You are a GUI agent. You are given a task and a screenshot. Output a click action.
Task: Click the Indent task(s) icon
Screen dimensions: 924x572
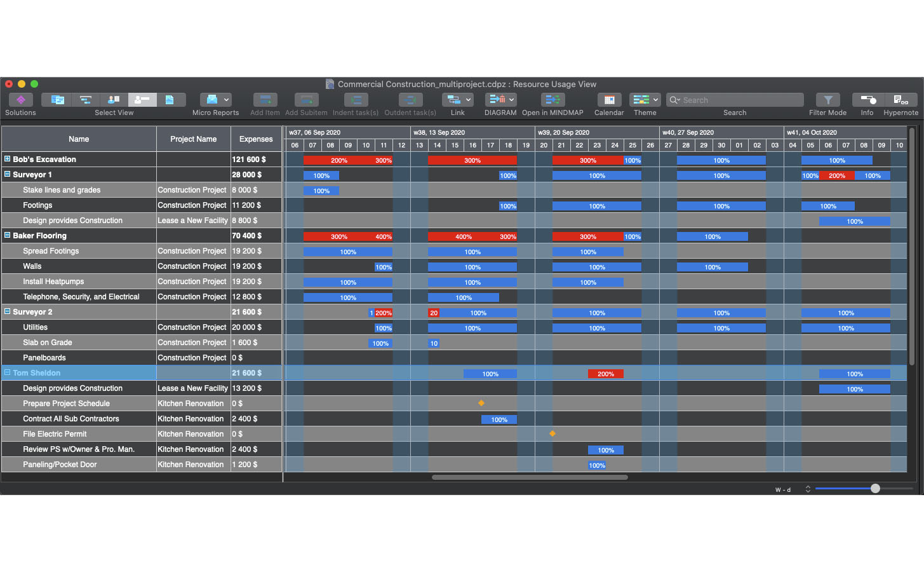tap(356, 100)
